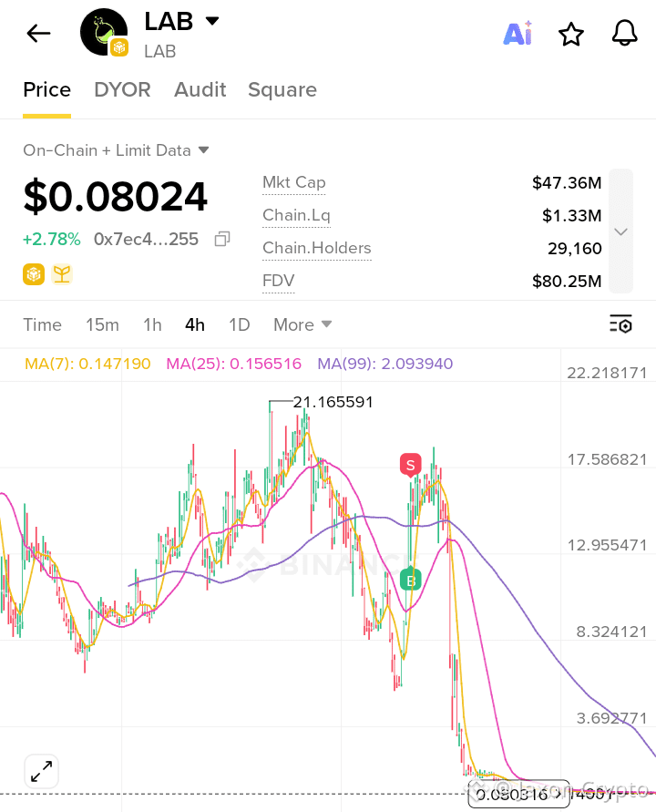This screenshot has width=656, height=812.
Task: Switch to the Price tab
Action: [46, 89]
